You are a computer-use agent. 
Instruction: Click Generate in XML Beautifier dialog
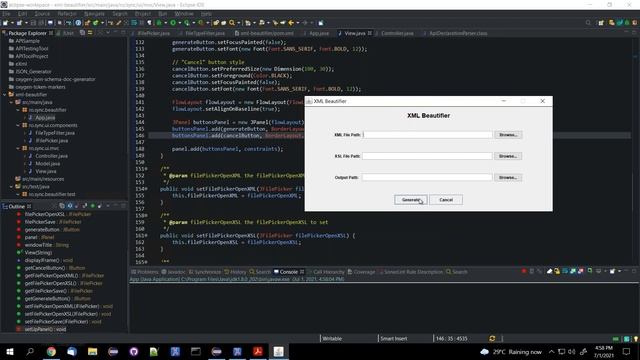coord(411,200)
